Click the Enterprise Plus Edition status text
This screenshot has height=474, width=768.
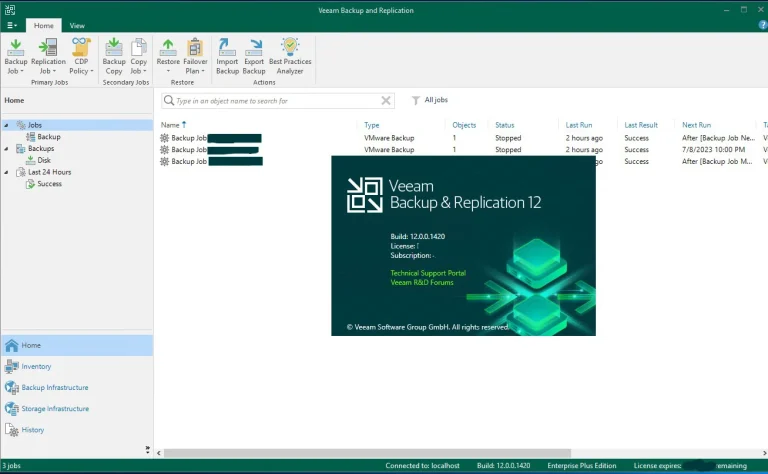point(581,466)
